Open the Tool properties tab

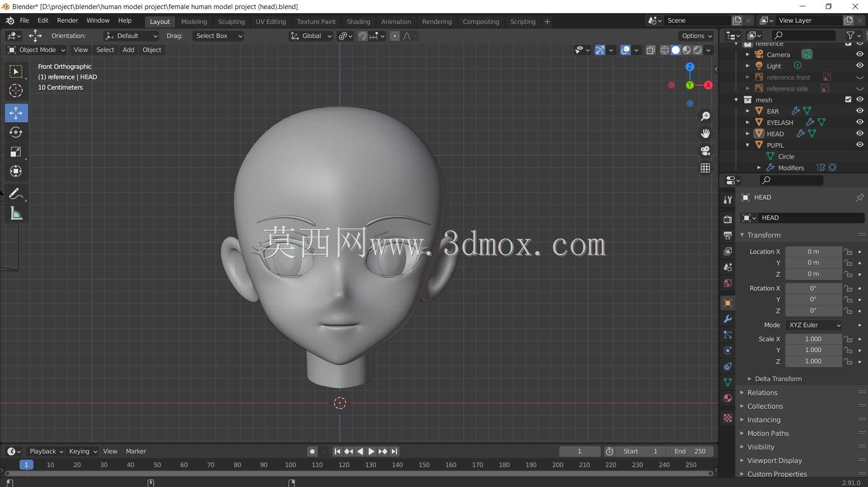(x=728, y=200)
